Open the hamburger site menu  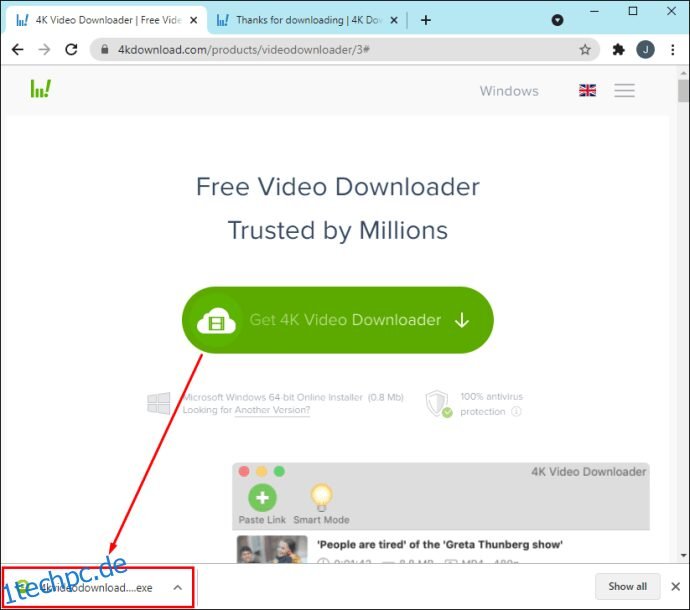point(624,91)
